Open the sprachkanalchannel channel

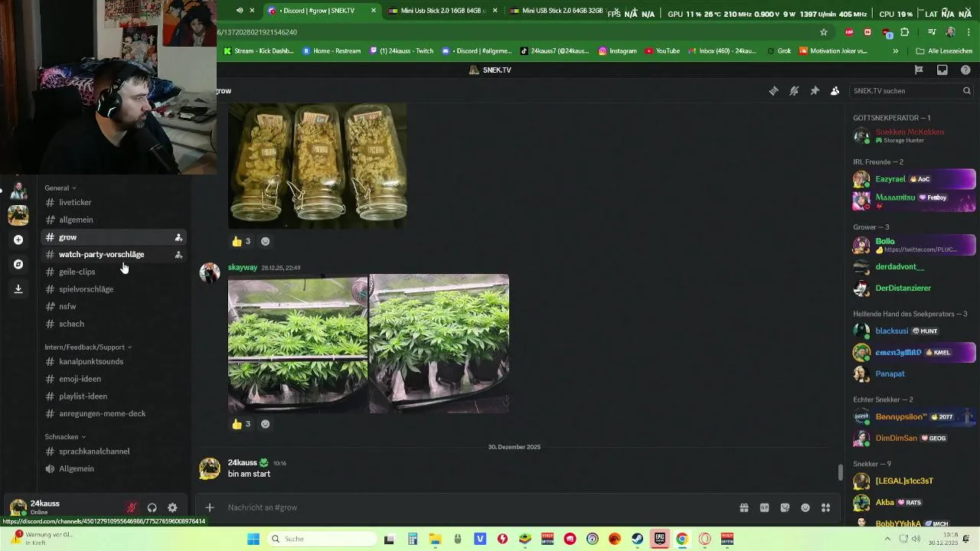pos(113,452)
